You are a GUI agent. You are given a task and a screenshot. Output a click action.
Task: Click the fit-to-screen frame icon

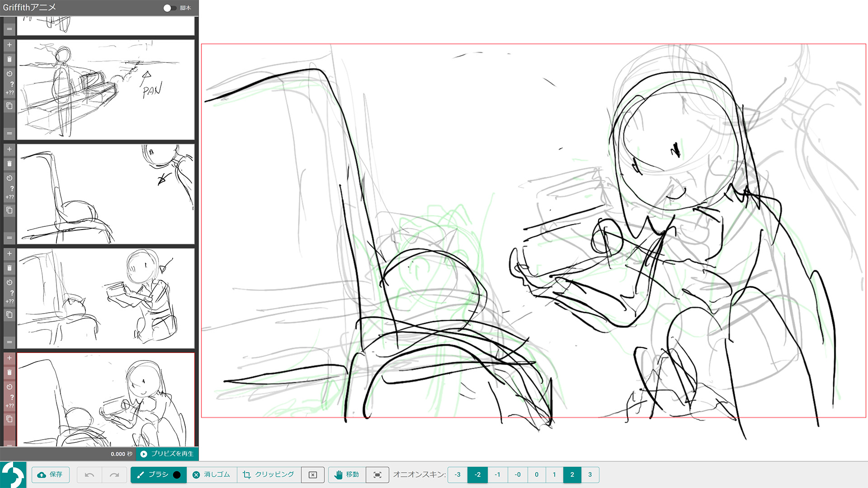[x=377, y=474]
